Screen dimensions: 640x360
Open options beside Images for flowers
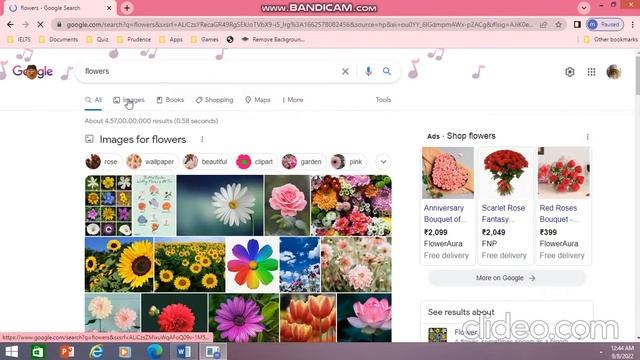pyautogui.click(x=202, y=140)
